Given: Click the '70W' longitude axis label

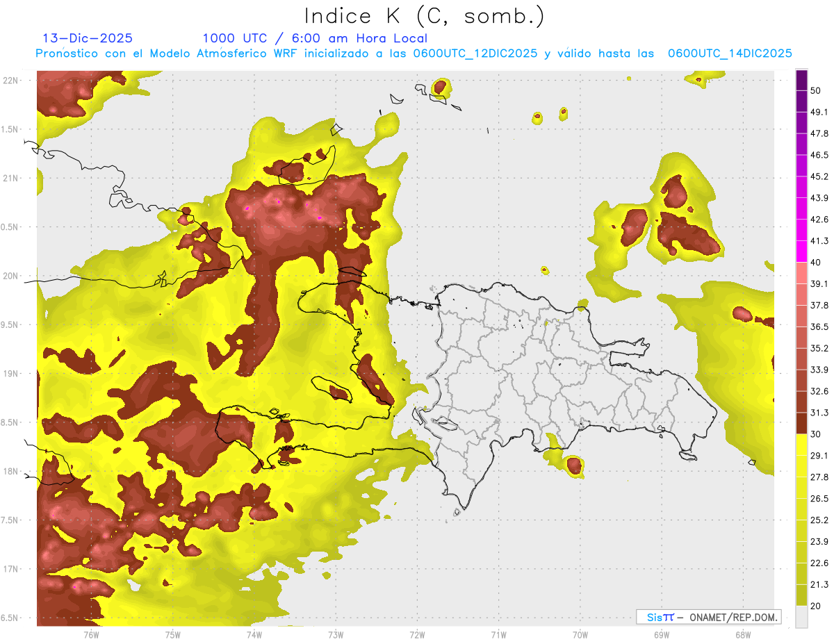Looking at the screenshot, I should (580, 634).
